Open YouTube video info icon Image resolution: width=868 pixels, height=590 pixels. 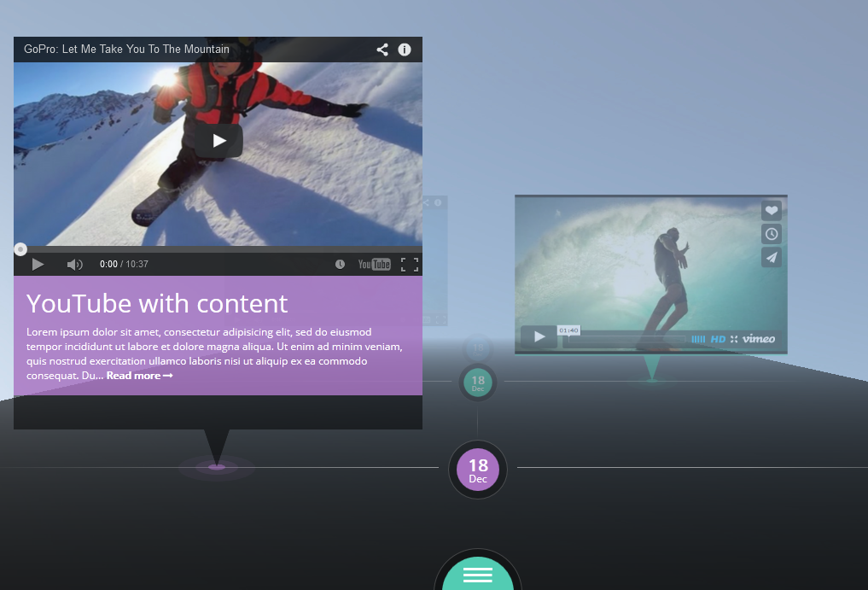click(x=405, y=50)
